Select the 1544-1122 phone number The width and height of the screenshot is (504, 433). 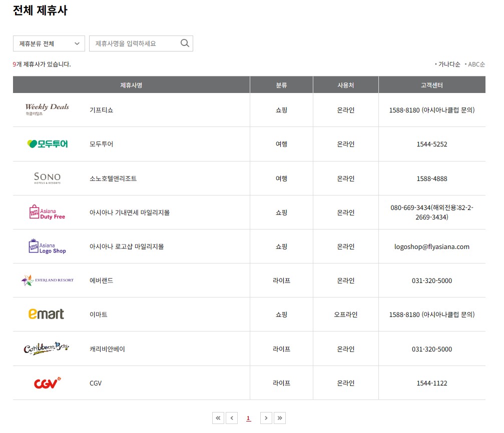click(432, 383)
